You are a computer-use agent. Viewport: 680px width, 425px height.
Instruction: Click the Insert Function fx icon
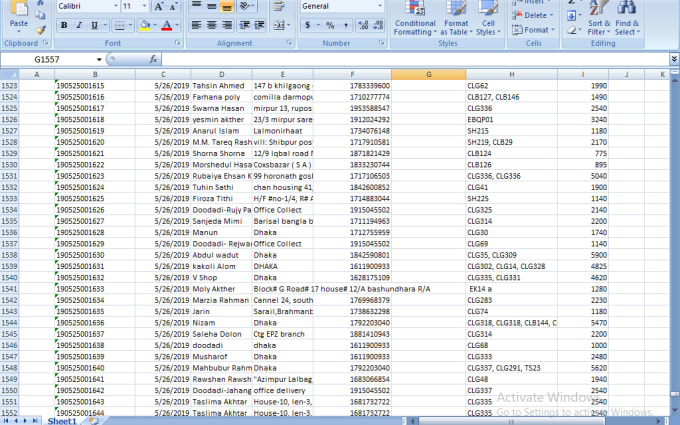tap(153, 59)
